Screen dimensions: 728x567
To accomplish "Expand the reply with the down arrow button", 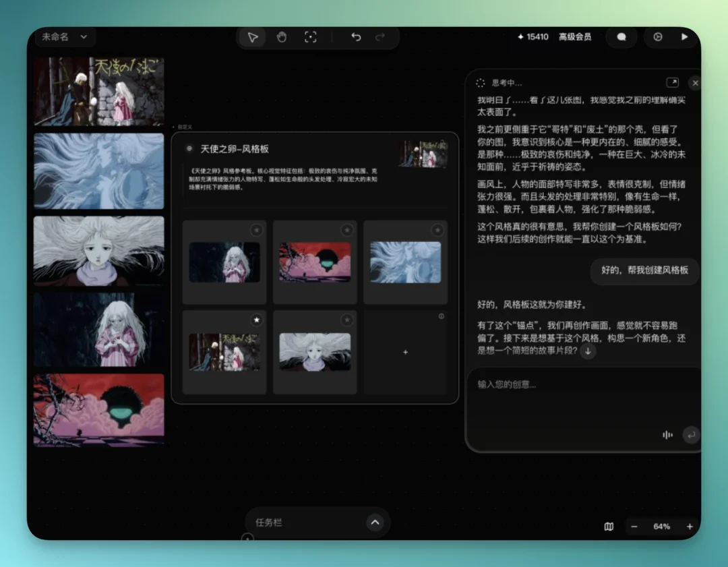I will 587,351.
